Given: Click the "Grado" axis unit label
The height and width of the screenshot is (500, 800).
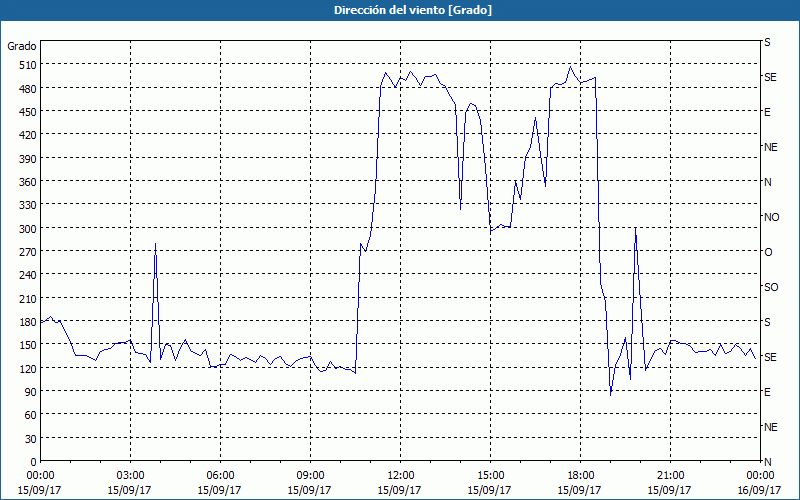Looking at the screenshot, I should pyautogui.click(x=22, y=46).
